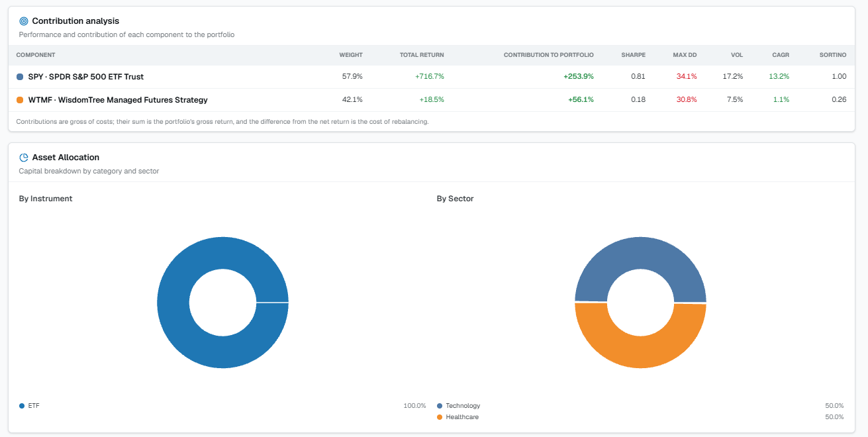
Task: Select WTMF · WisdomTree Managed Futures Strategy
Action: (118, 100)
